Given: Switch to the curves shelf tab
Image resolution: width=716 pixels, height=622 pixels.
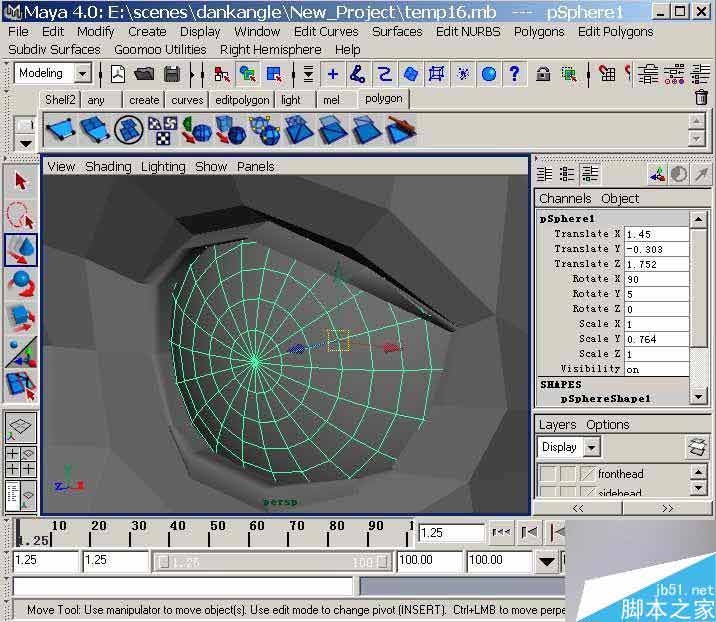Looking at the screenshot, I should point(187,100).
